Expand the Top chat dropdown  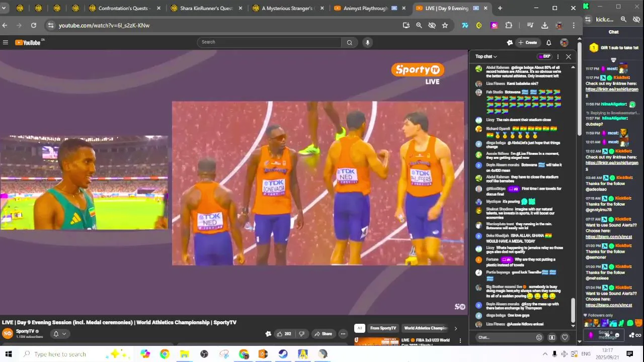point(486,57)
